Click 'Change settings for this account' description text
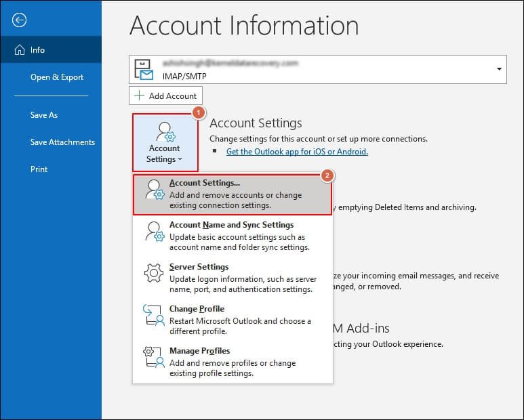This screenshot has height=420, width=524. point(319,139)
